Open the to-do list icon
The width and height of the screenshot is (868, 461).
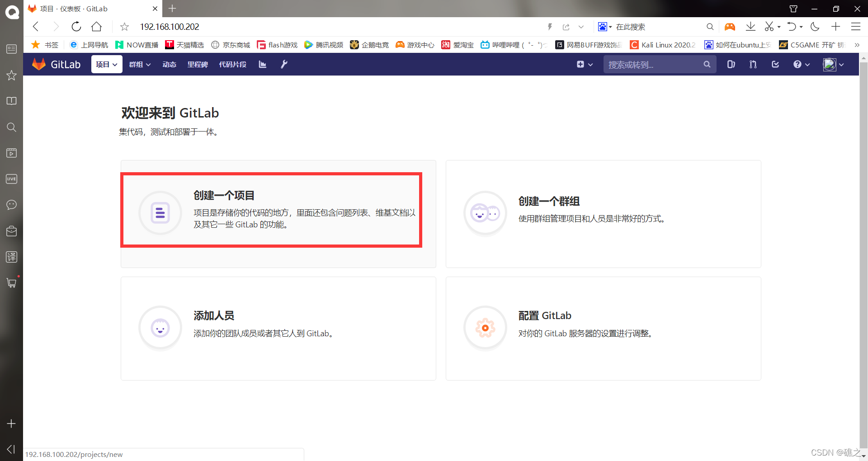pos(775,64)
